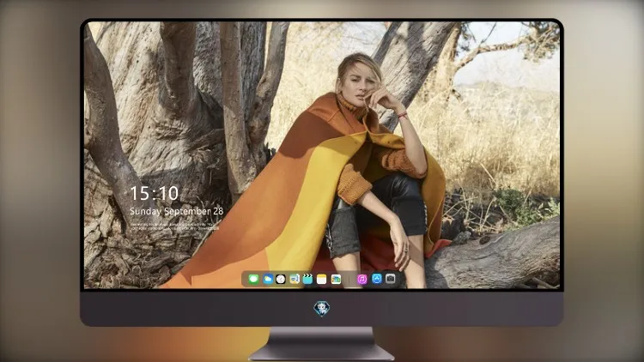
Task: Click the 15:10 clock widget
Action: coord(154,193)
